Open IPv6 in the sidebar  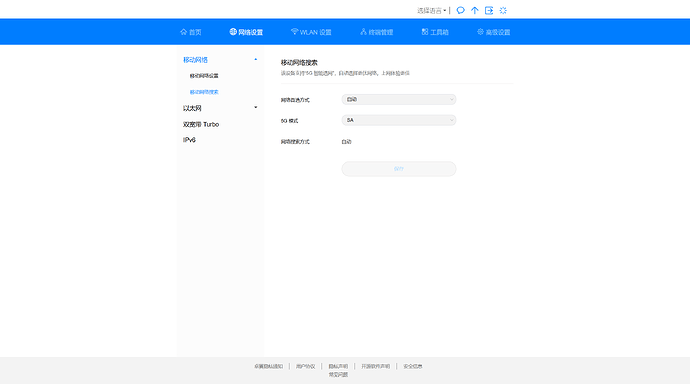[189, 140]
